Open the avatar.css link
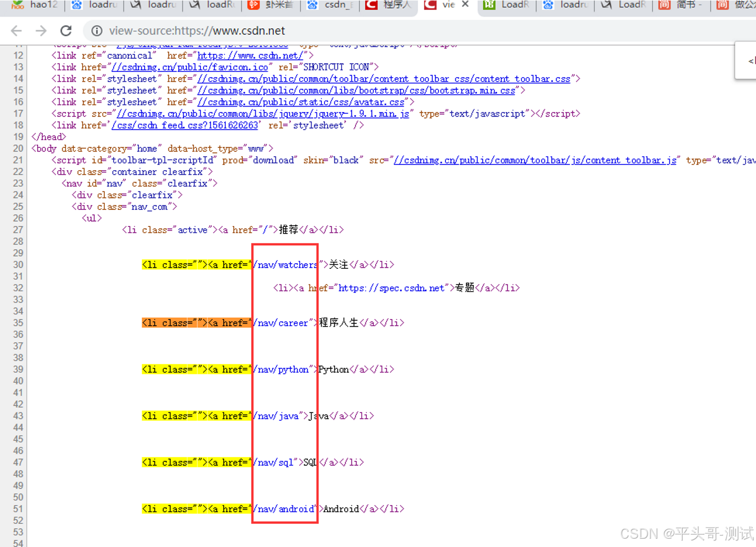The image size is (756, 547). pyautogui.click(x=301, y=102)
